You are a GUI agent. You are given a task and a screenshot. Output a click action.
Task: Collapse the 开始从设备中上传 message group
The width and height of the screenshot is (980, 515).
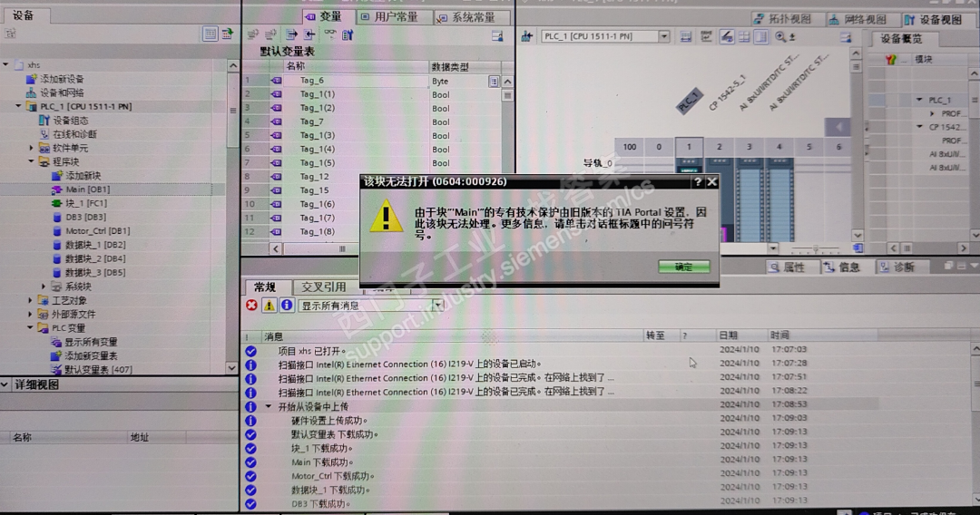(268, 406)
